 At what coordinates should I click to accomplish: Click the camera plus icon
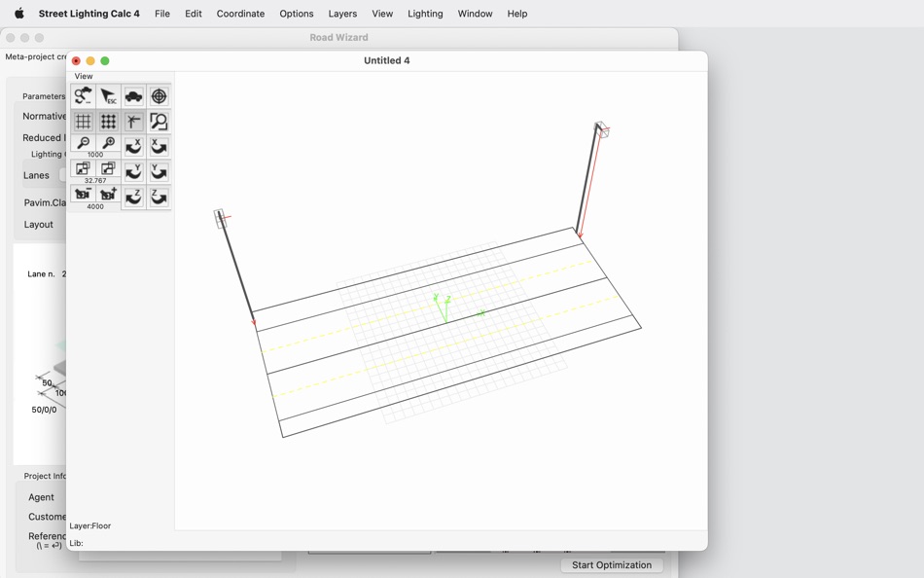pos(108,194)
